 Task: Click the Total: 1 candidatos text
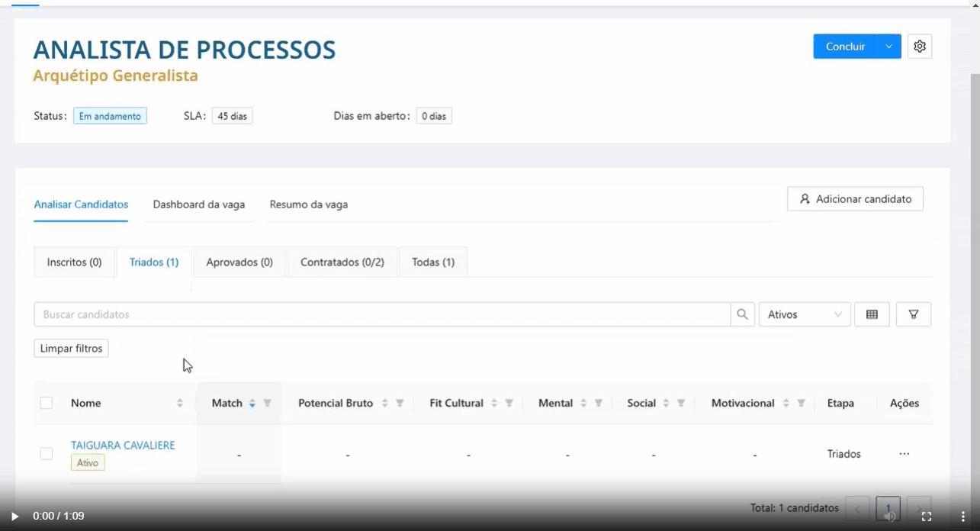point(795,508)
